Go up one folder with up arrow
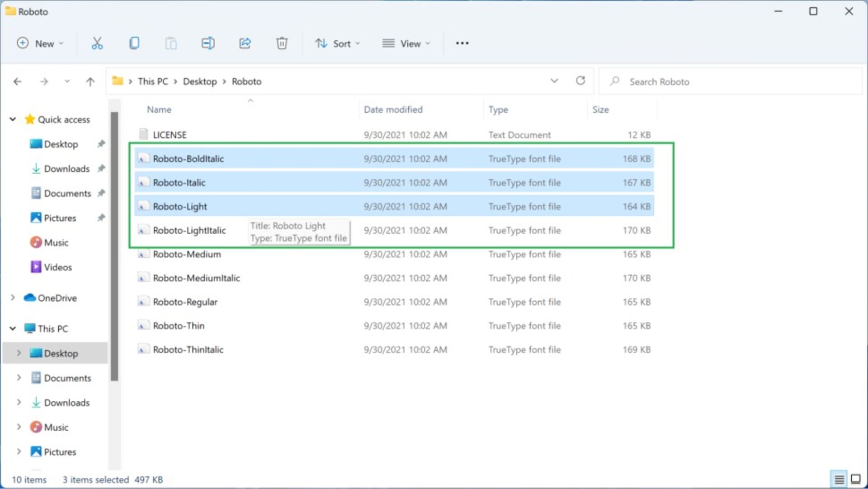This screenshot has height=489, width=868. [90, 81]
